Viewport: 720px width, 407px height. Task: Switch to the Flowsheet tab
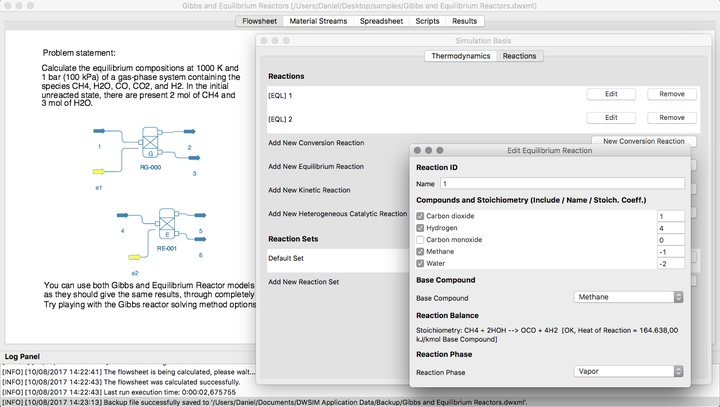pyautogui.click(x=259, y=21)
